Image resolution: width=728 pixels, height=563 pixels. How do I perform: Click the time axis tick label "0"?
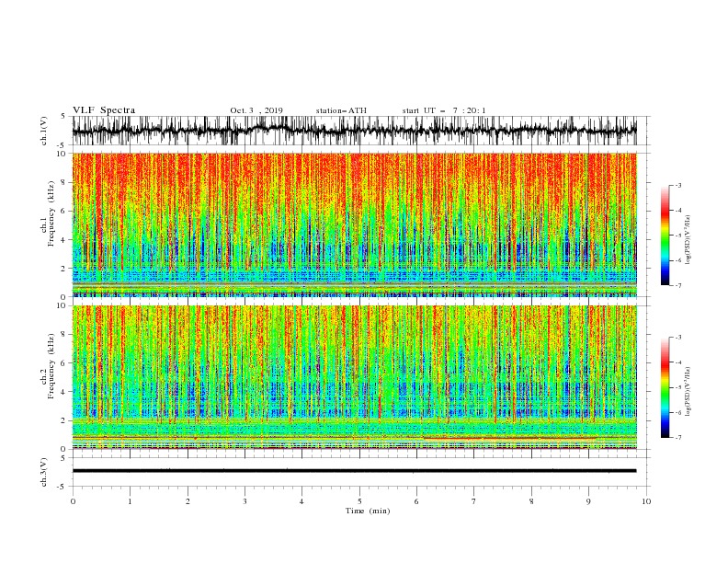tap(73, 501)
